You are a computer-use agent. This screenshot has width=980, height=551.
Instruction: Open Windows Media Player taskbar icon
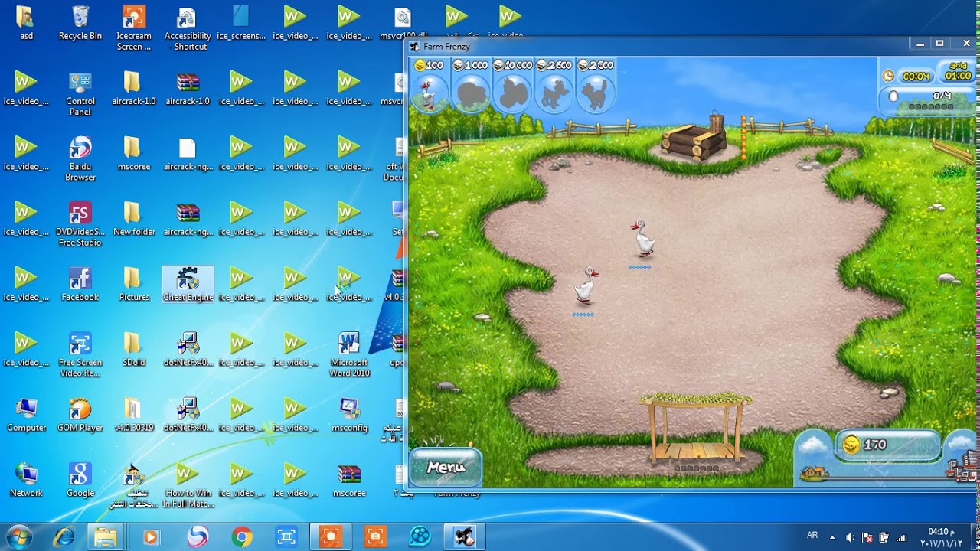click(150, 536)
